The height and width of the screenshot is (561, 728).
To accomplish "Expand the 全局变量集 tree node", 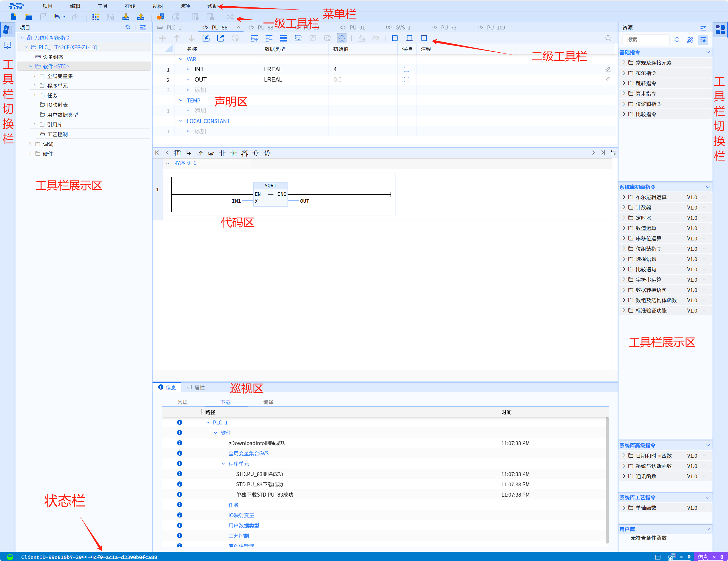I will click(x=34, y=76).
